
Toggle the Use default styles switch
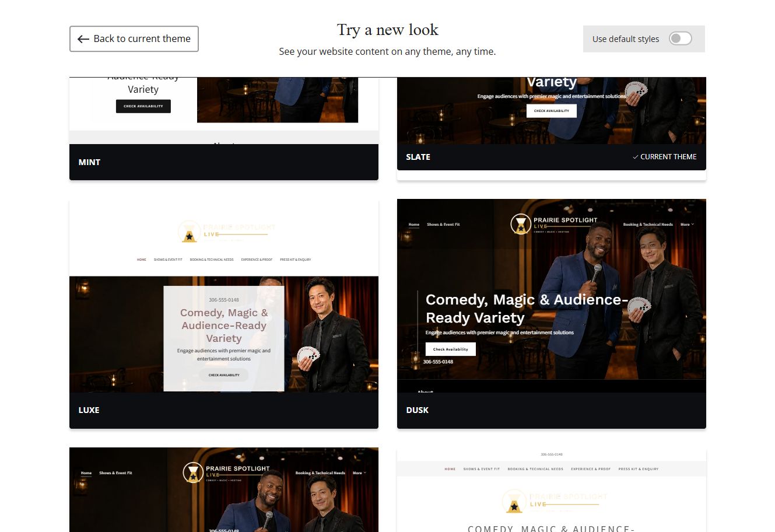[x=680, y=38]
